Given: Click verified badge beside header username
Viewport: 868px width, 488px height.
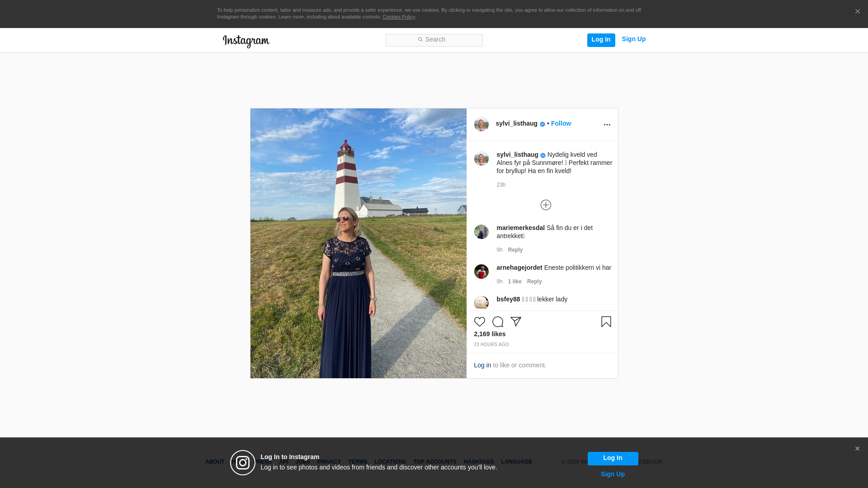Looking at the screenshot, I should tap(542, 124).
